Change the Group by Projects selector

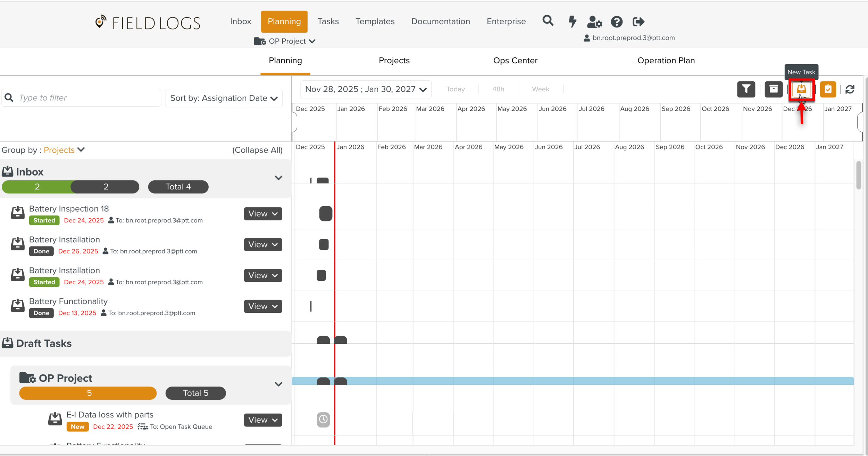[64, 150]
